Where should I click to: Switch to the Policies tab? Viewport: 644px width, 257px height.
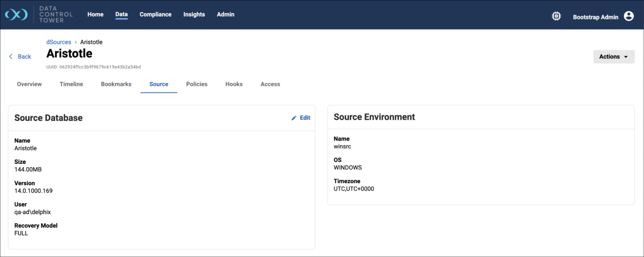[x=197, y=84]
